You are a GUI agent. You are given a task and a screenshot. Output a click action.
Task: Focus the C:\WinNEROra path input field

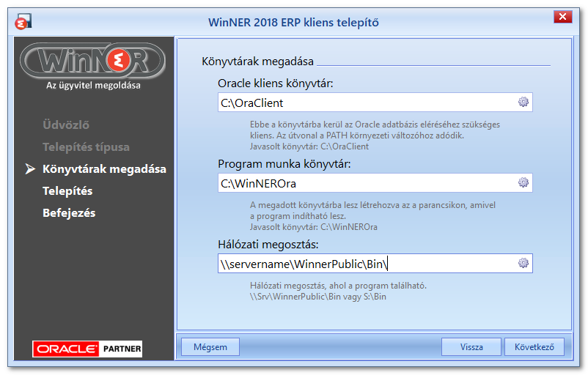[375, 183]
